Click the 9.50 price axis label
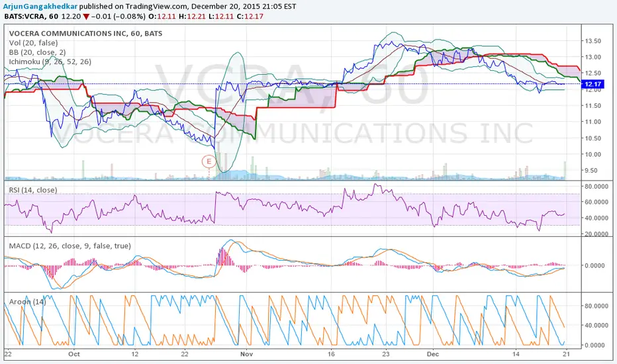 (593, 171)
